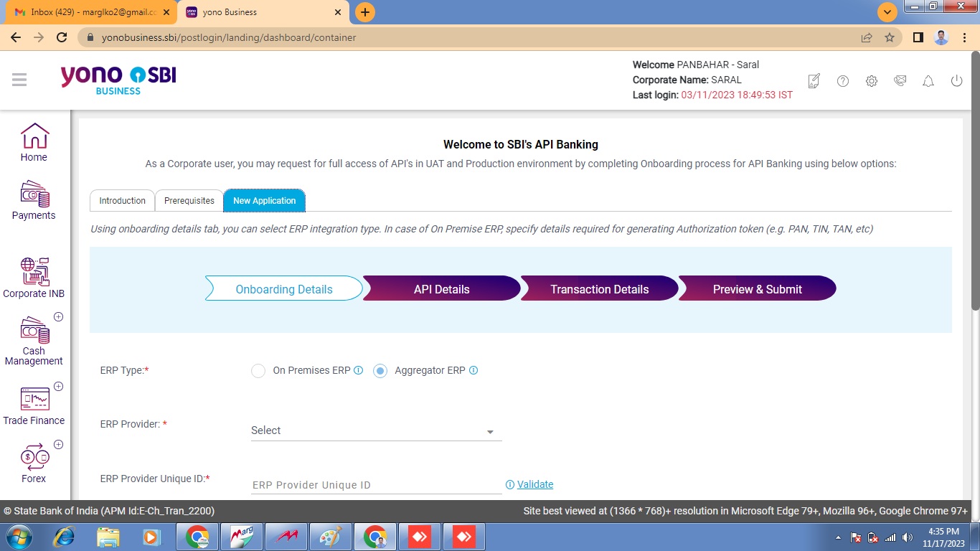This screenshot has width=980, height=551.
Task: Switch to the Prerequisites tab
Action: [189, 201]
